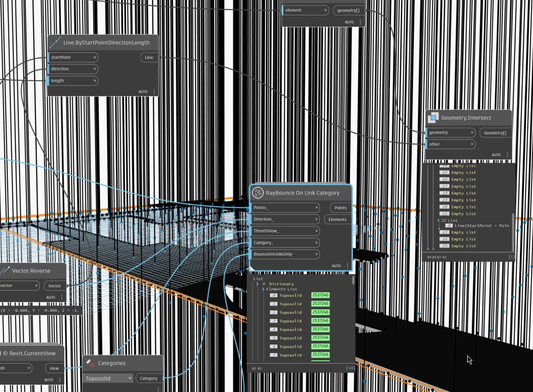
Task: Select the Elements output port of RayBounce
Action: pos(337,220)
